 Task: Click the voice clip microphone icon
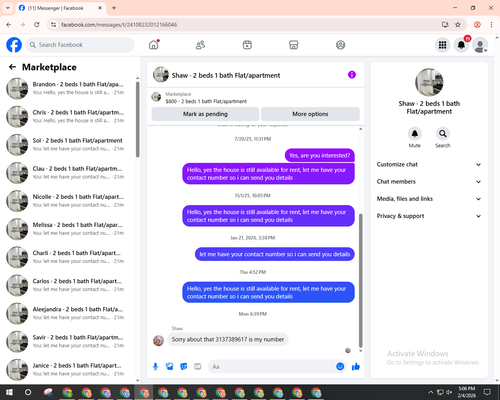click(155, 367)
